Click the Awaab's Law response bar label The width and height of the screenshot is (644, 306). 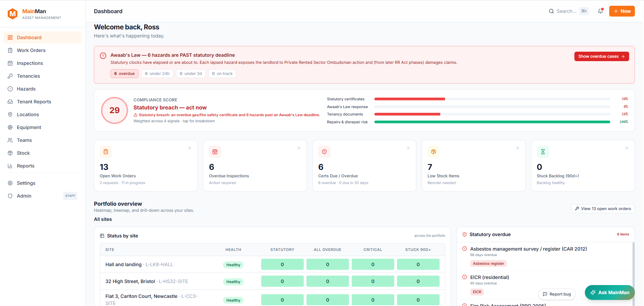point(347,107)
